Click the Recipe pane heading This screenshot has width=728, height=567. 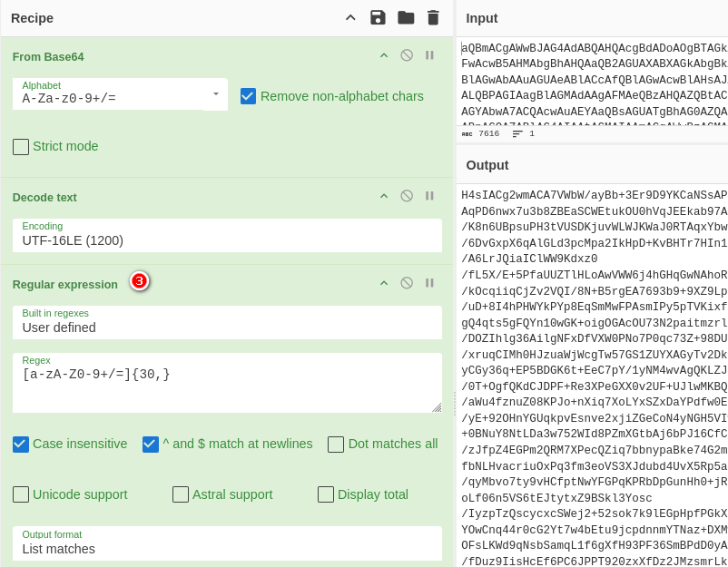(x=32, y=18)
